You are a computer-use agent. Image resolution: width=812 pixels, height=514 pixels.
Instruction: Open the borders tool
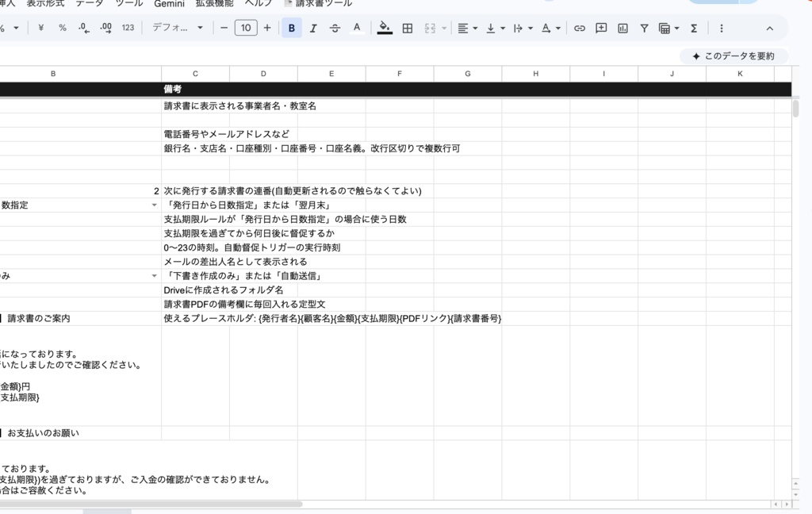click(x=408, y=28)
